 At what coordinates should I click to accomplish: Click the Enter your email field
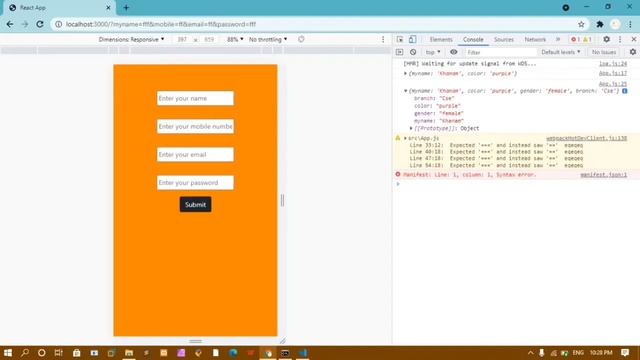[x=195, y=155]
